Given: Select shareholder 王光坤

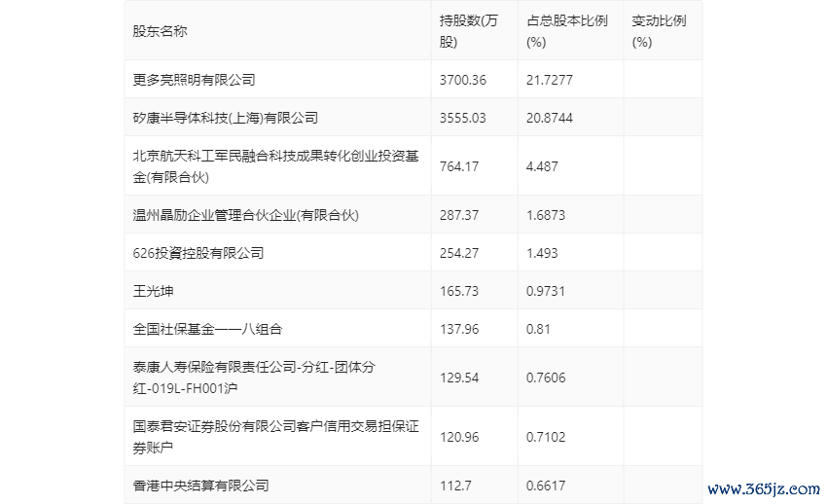Looking at the screenshot, I should 153,291.
